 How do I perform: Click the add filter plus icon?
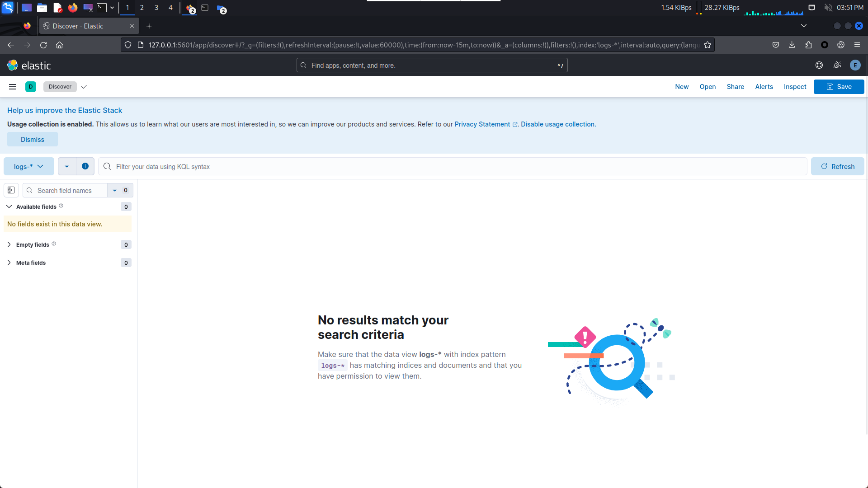pyautogui.click(x=85, y=166)
